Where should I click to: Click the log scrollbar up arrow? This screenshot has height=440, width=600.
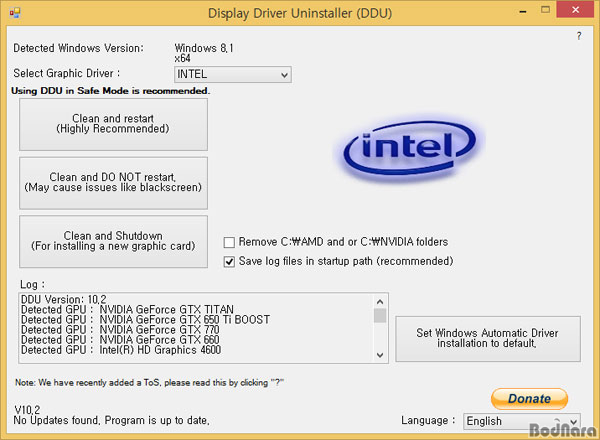click(380, 300)
